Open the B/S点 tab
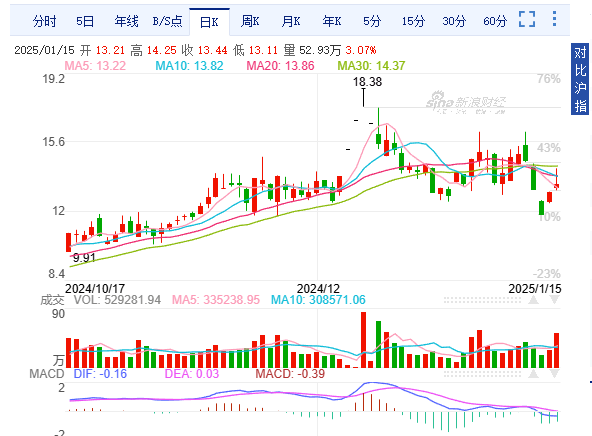This screenshot has width=592, height=436. pyautogui.click(x=167, y=21)
